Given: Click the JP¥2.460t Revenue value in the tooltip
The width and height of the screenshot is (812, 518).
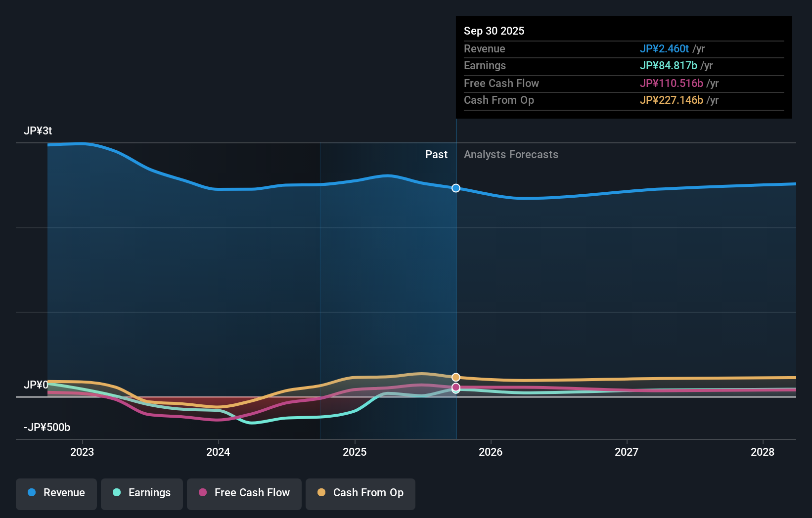Looking at the screenshot, I should (665, 48).
